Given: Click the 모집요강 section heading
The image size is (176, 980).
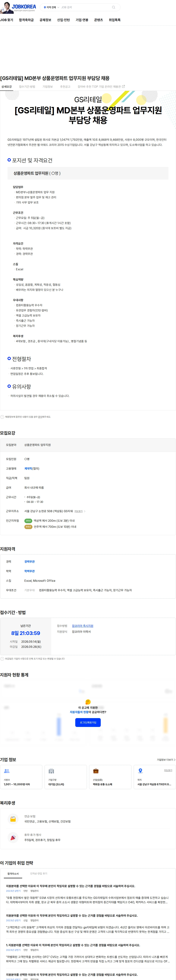Looking at the screenshot, I should point(8,433).
